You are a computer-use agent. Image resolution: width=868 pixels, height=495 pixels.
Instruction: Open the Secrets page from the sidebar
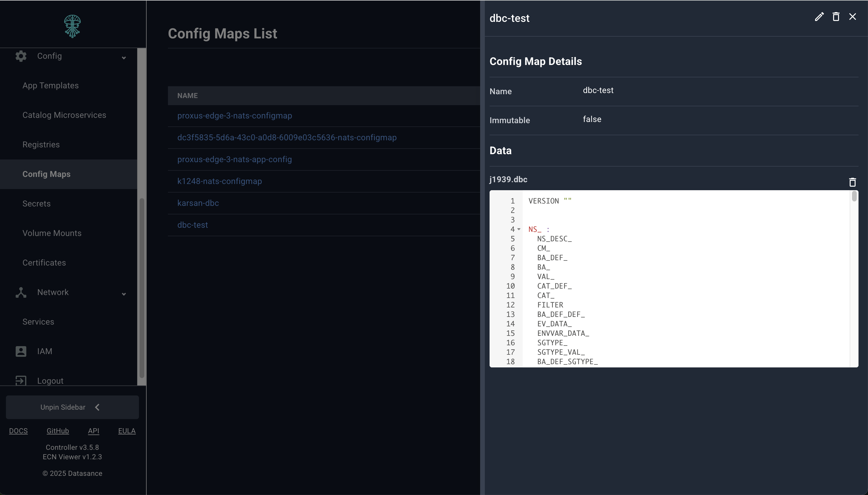click(37, 203)
